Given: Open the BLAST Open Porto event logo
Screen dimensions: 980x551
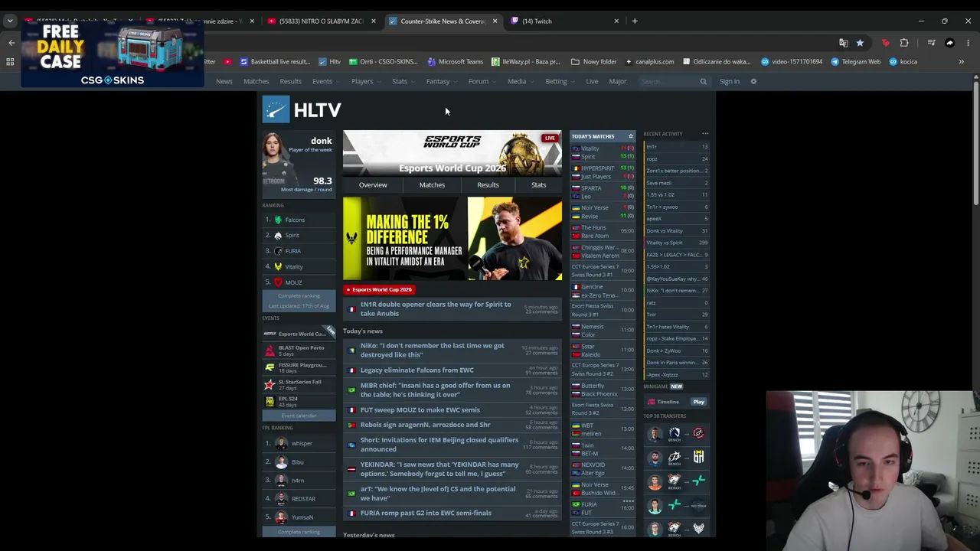Looking at the screenshot, I should 269,350.
